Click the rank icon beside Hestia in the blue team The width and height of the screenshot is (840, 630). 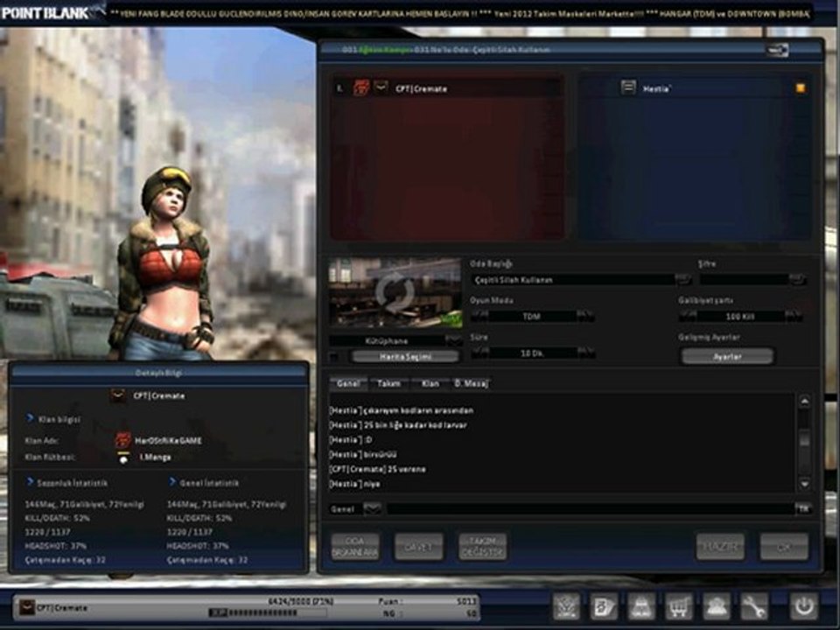[x=628, y=87]
